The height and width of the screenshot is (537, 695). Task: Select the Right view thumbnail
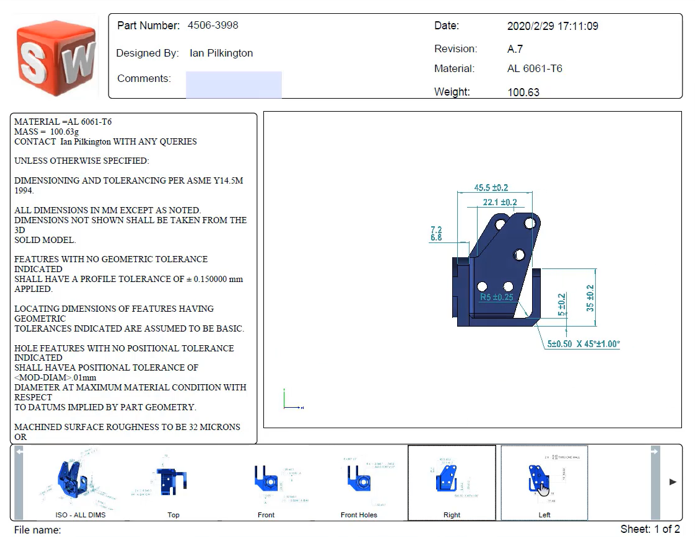452,483
